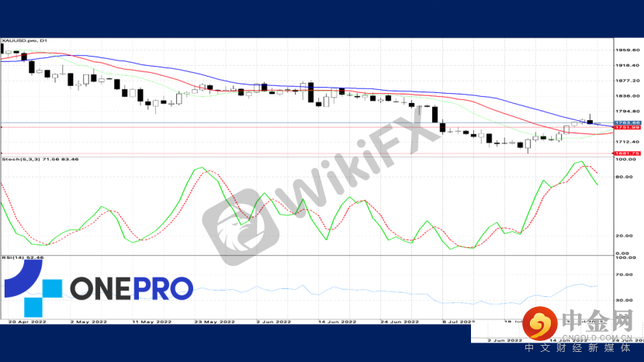Click the blue 1763.66 price tag
This screenshot has height=362, width=644.
point(628,122)
